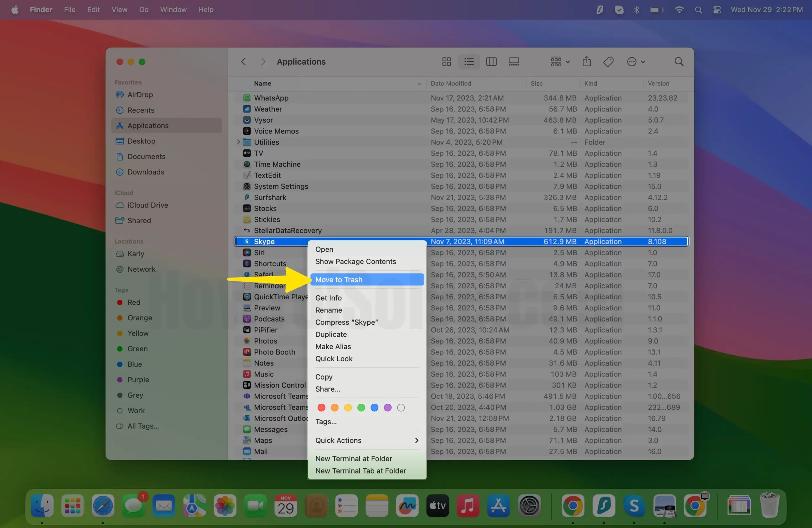Apply empty circle tag in context menu
This screenshot has height=528, width=812.
tap(401, 407)
